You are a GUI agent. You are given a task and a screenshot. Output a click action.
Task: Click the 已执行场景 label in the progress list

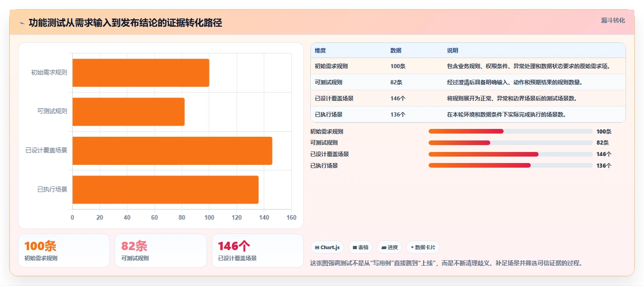(324, 166)
